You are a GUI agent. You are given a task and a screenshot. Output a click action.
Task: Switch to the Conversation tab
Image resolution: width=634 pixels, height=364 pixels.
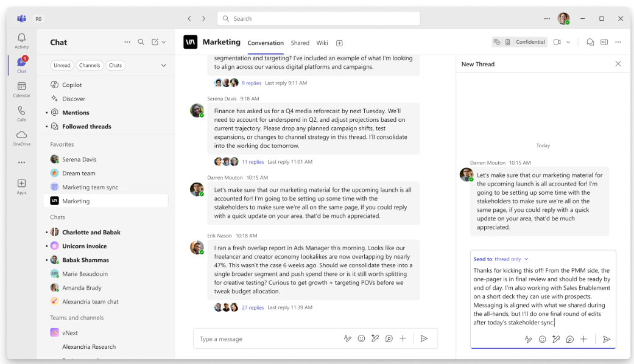point(266,43)
